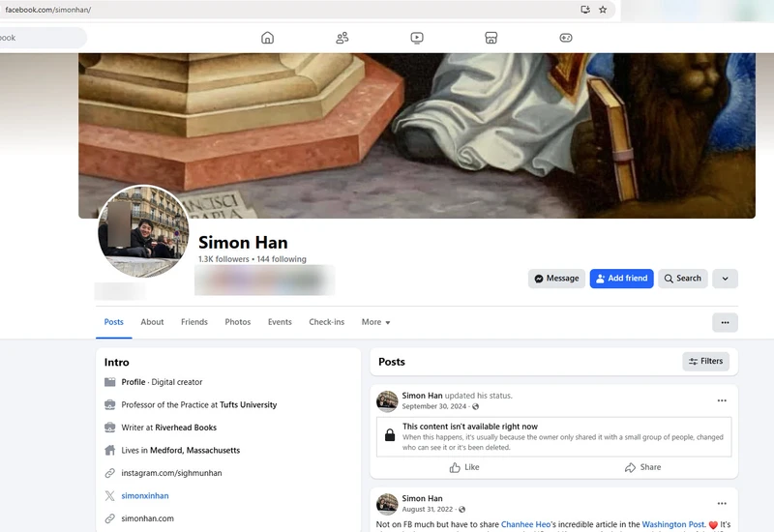Open the Marketplace icon in top navigation

491,38
